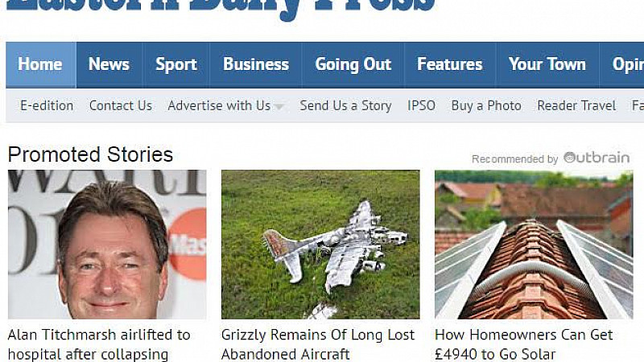The width and height of the screenshot is (644, 362).
Task: Select the Business navigation tab
Action: pos(256,65)
